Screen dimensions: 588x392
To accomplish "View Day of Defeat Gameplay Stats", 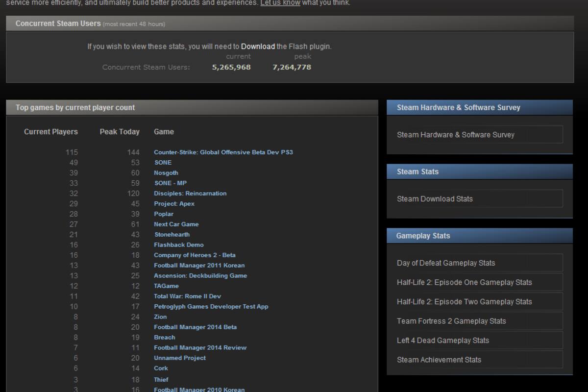I will (480, 263).
